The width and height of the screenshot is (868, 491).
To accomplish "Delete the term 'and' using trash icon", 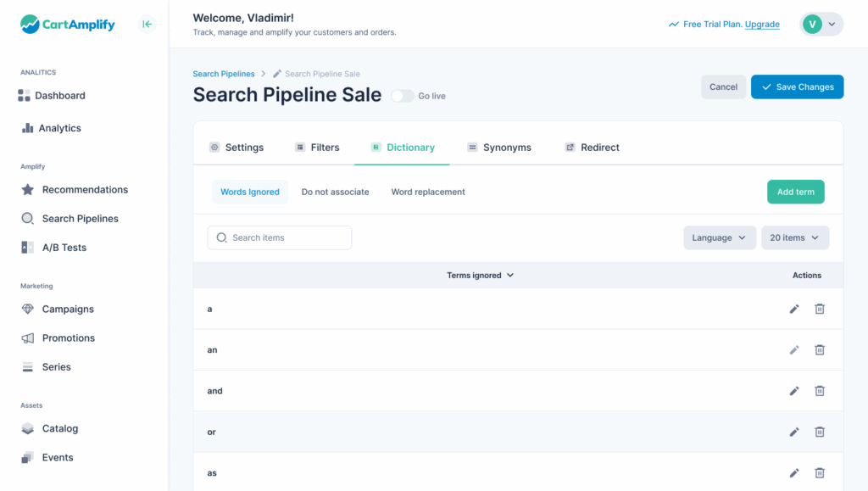I will pos(820,391).
